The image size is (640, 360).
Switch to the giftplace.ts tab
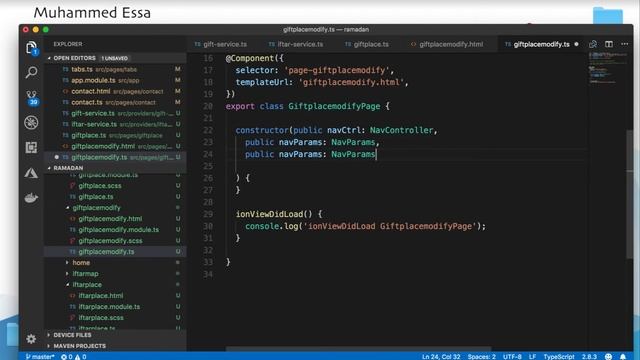tap(367, 44)
